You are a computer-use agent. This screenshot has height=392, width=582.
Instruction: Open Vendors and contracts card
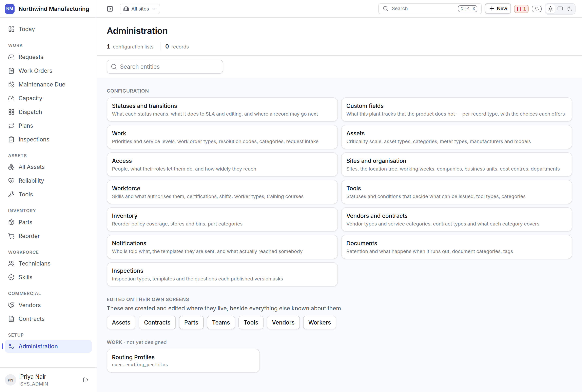[457, 219]
